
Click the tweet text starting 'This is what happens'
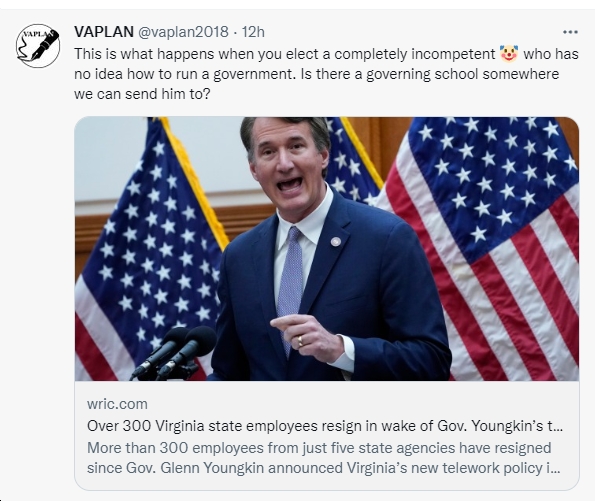click(326, 74)
